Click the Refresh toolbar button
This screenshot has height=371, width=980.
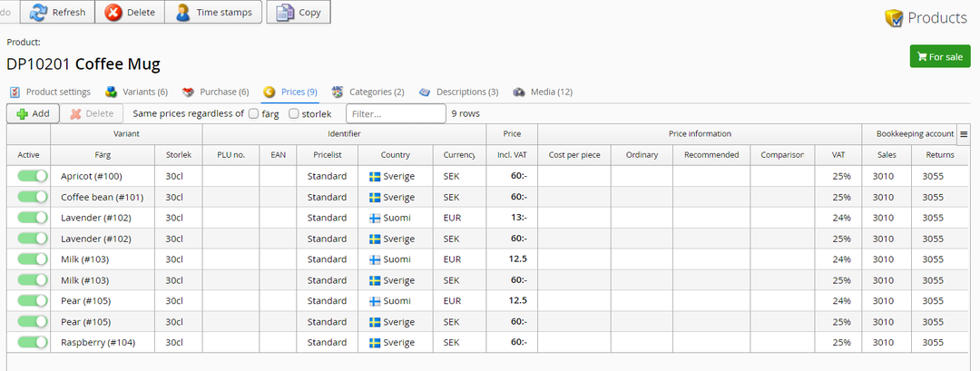[59, 13]
